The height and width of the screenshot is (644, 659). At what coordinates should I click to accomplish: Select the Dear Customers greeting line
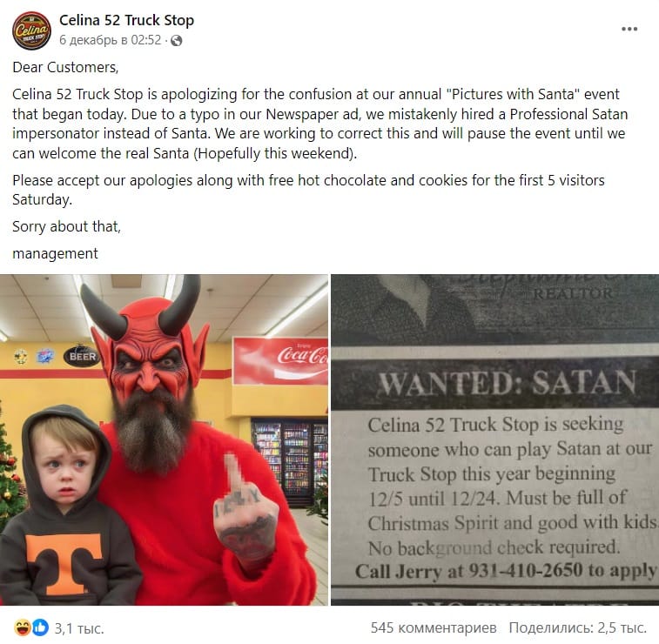point(65,67)
